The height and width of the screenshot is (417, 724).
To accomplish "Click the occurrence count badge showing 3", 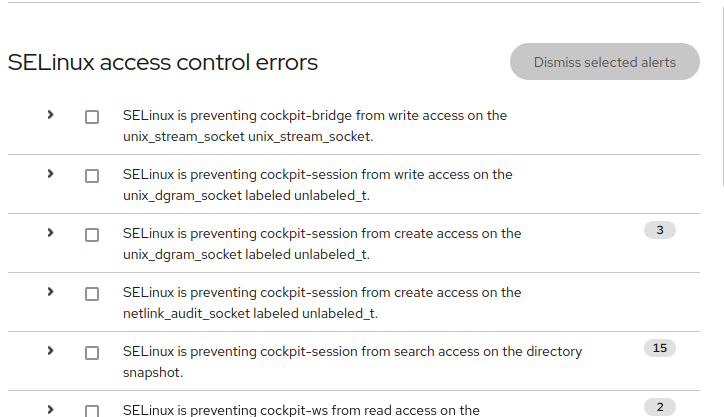I will pos(660,230).
